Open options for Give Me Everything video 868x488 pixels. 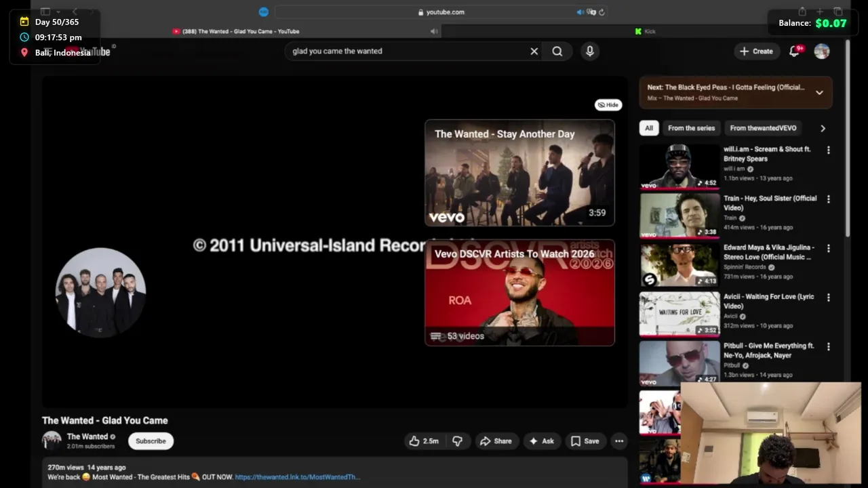coord(828,347)
